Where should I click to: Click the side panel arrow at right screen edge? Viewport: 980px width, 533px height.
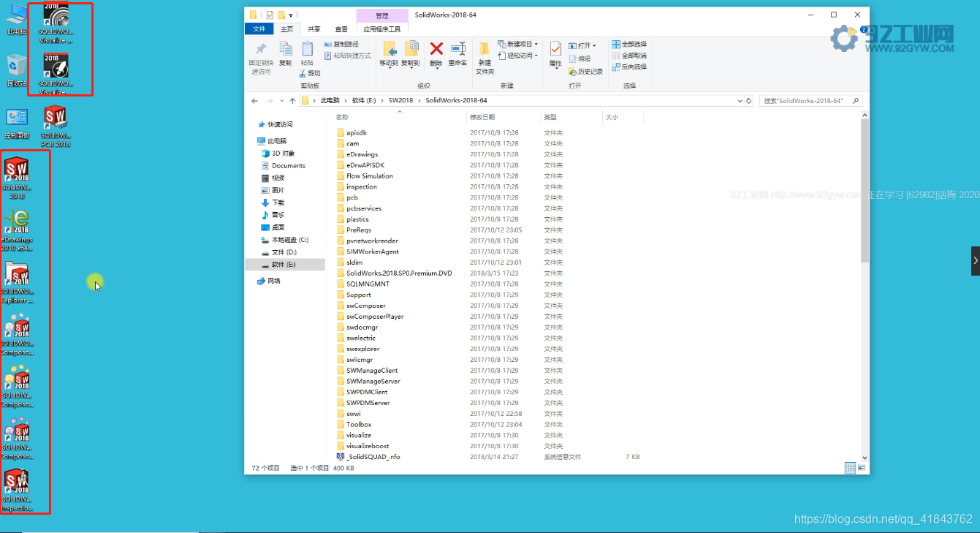976,261
